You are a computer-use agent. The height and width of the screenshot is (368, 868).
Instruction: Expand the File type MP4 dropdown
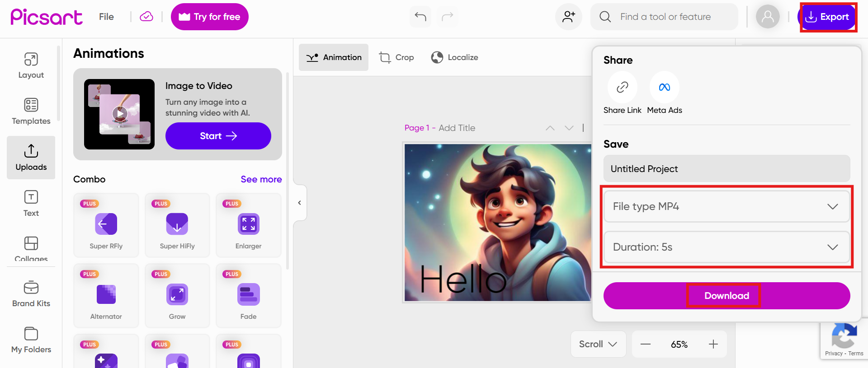click(727, 206)
